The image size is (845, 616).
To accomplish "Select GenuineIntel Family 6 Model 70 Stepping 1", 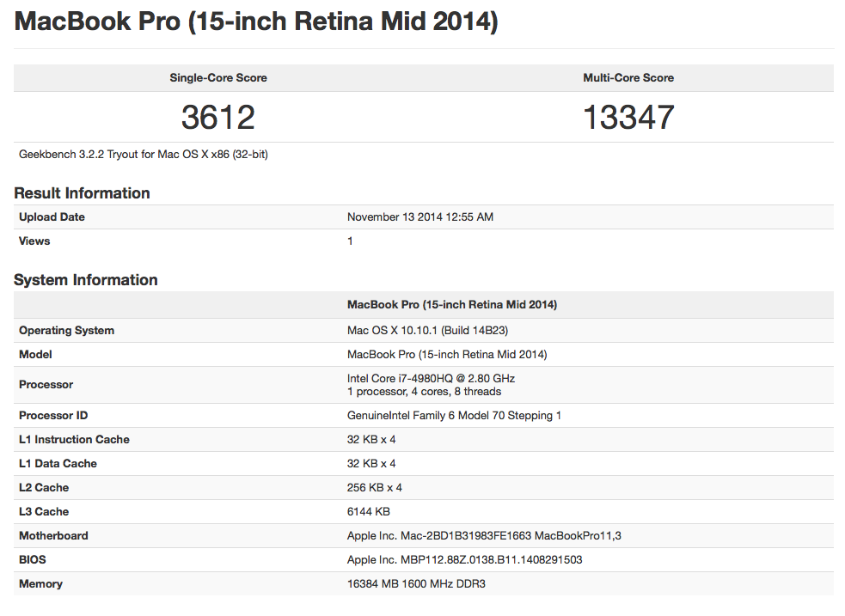I will [454, 416].
